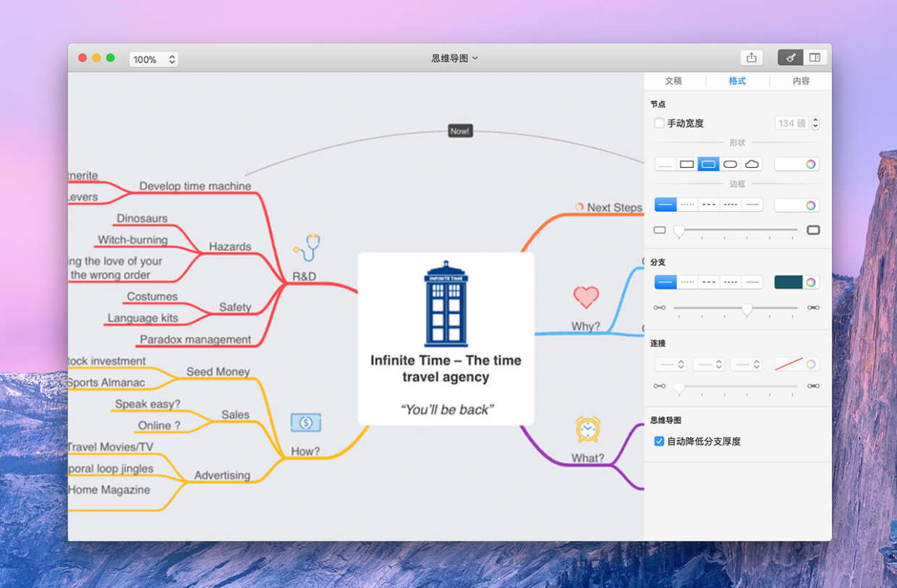The image size is (897, 588).
Task: Click the thick border icon beside border slider
Action: (x=813, y=230)
